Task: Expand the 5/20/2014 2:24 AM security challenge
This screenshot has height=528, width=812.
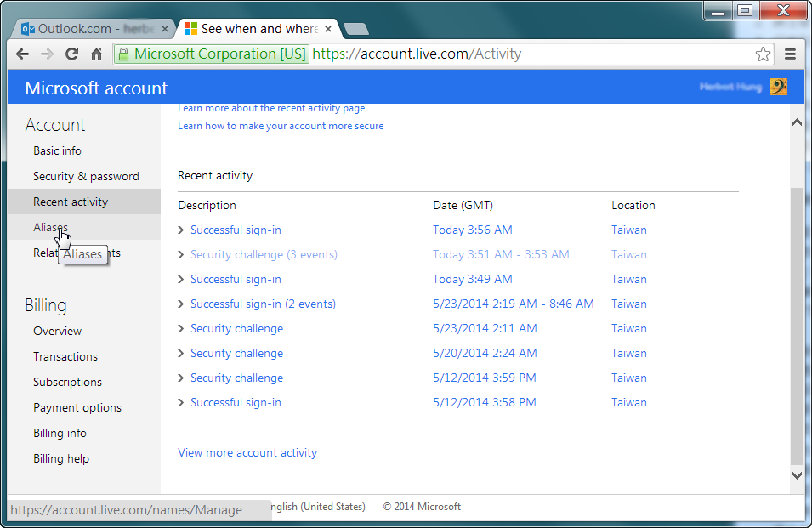Action: pyautogui.click(x=181, y=354)
